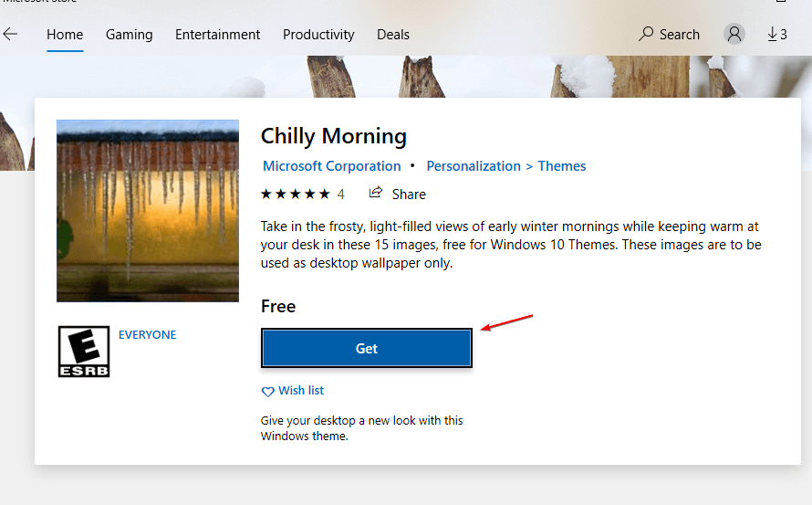812x505 pixels.
Task: Add theme to Wish list
Action: tap(293, 391)
